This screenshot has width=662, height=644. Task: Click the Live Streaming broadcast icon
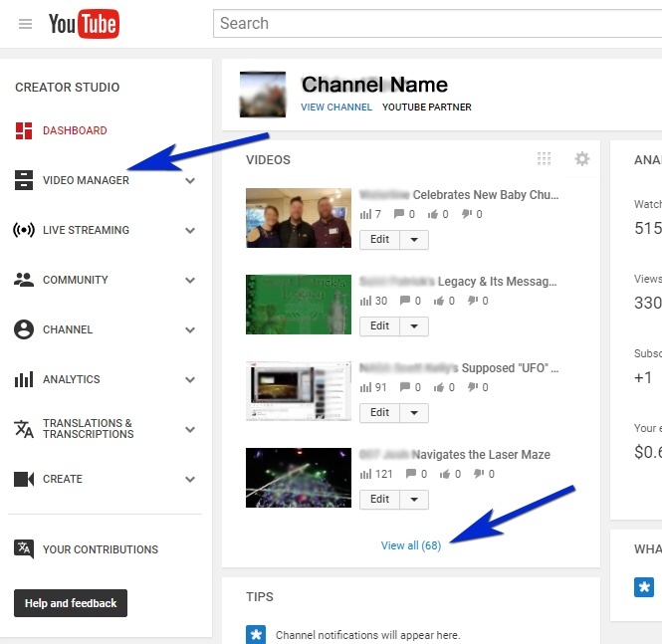[24, 230]
